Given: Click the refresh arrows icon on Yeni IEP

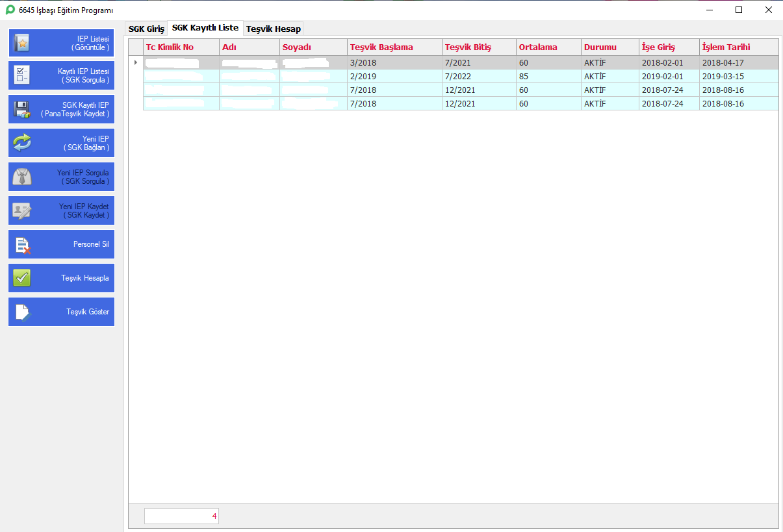Looking at the screenshot, I should click(22, 143).
